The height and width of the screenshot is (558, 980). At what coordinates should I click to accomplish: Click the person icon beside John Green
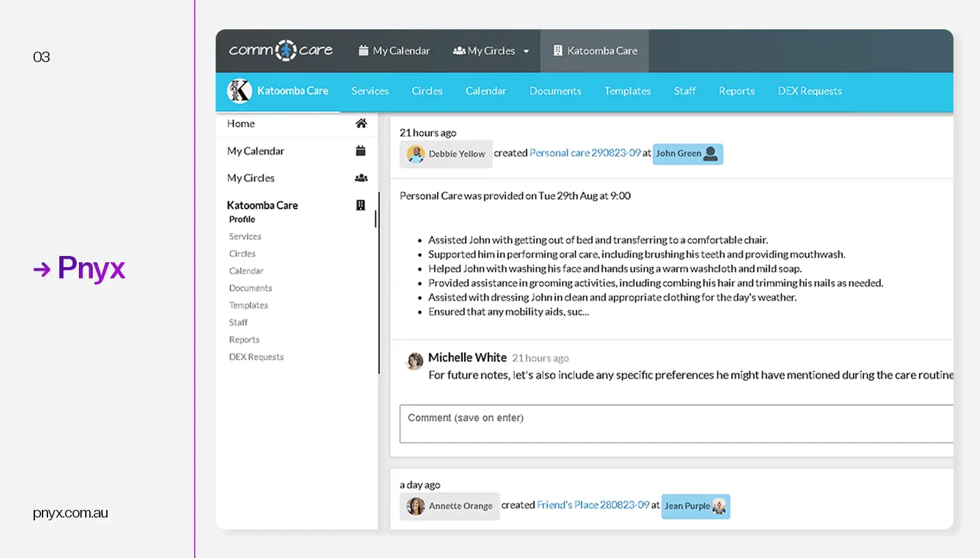coord(711,154)
